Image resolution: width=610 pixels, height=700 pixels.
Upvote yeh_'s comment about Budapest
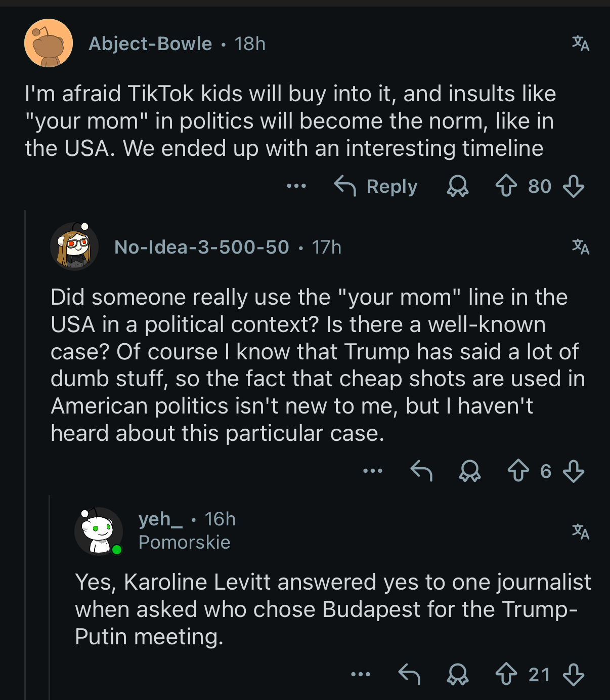pos(506,674)
